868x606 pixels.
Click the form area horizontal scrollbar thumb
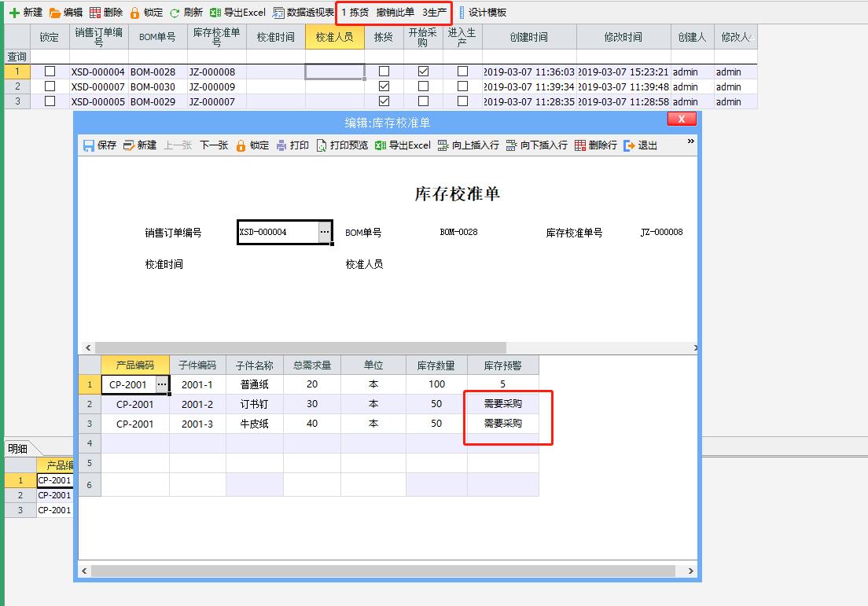point(300,347)
